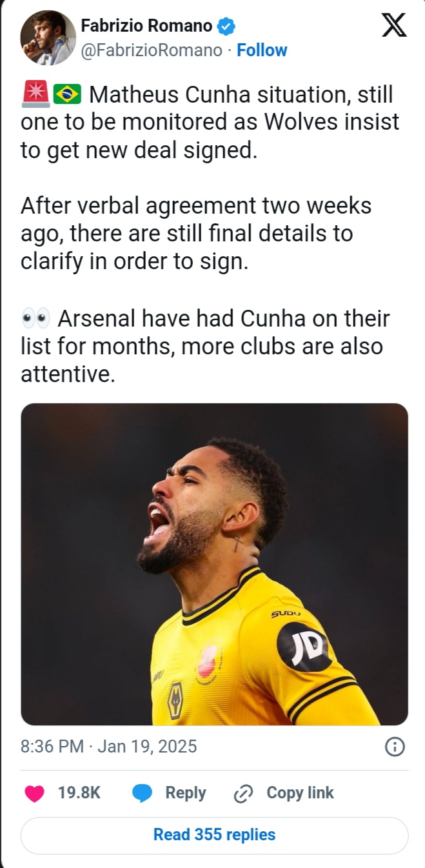The image size is (425, 868).
Task: Click the 8:36 PM Jan 19 timestamp
Action: pos(108,747)
